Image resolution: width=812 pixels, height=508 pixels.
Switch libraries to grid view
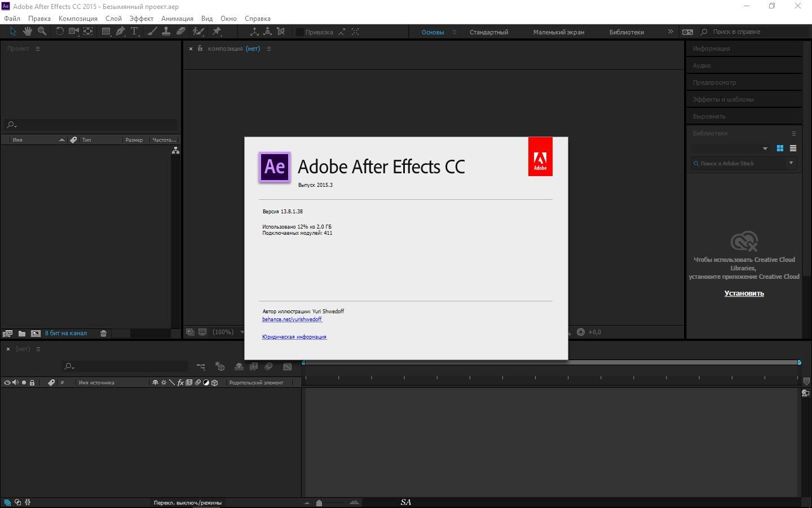click(780, 148)
